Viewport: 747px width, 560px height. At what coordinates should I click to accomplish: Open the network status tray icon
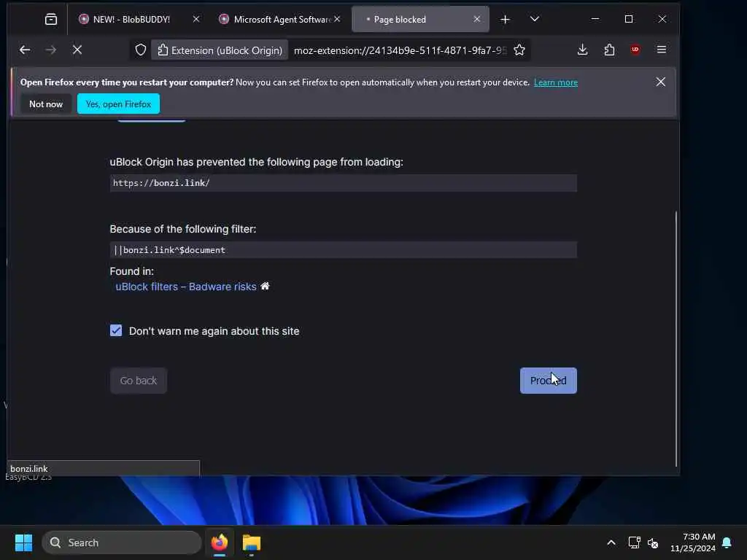click(x=634, y=542)
